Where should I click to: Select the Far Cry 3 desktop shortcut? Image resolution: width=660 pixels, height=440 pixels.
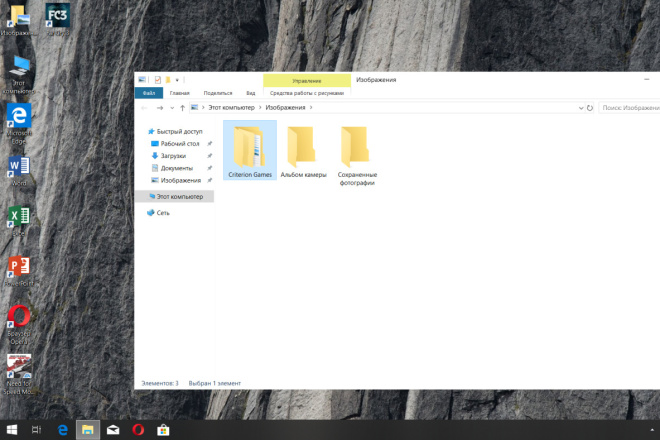coord(57,19)
